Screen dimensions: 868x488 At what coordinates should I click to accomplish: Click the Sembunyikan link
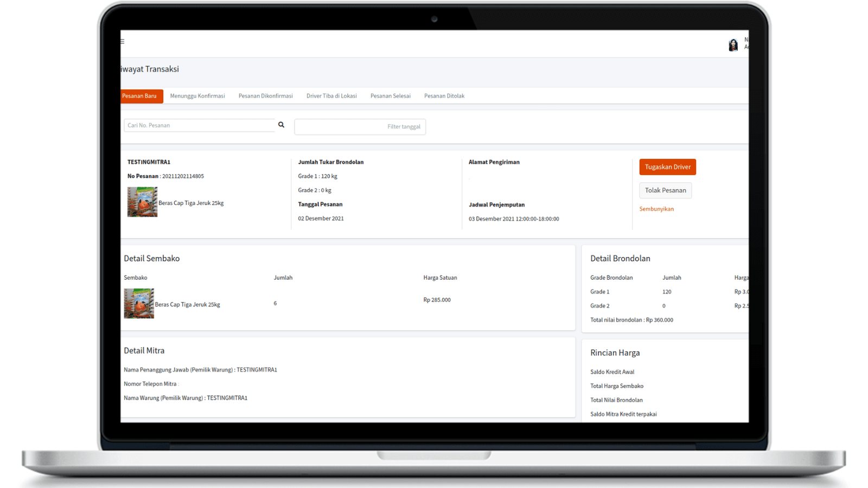656,209
